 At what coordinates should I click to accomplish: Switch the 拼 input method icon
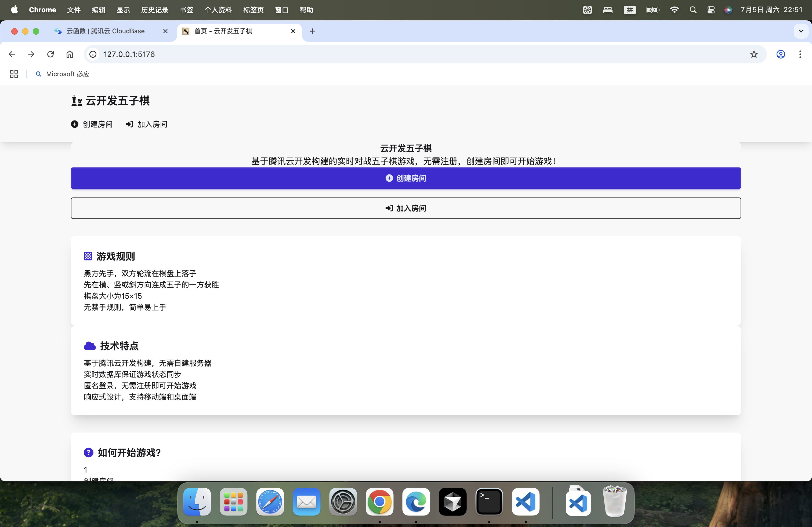click(x=630, y=10)
